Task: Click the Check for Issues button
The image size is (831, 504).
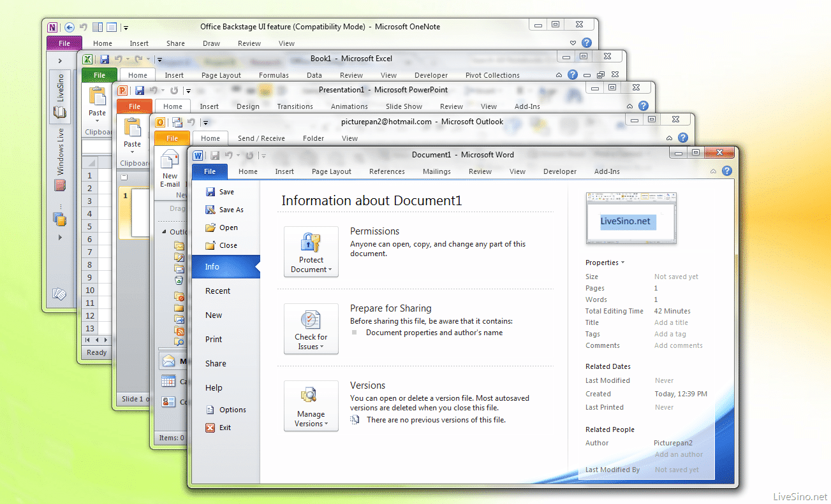Action: pos(311,329)
